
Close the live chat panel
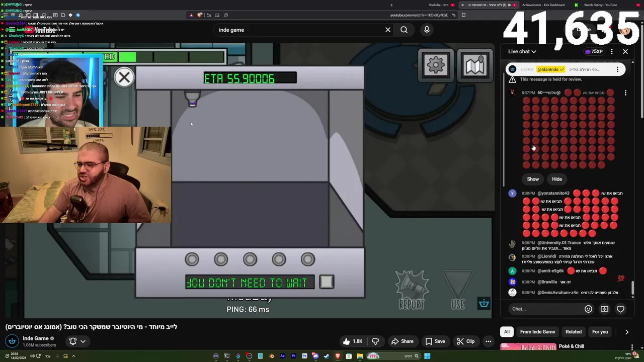tap(625, 51)
